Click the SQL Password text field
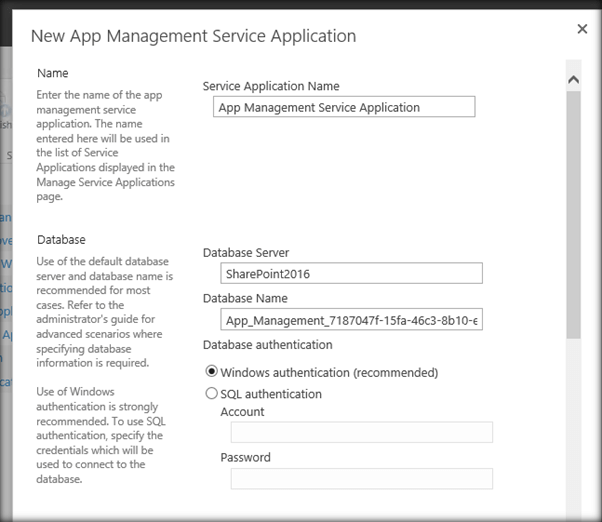602x522 pixels. pyautogui.click(x=362, y=479)
